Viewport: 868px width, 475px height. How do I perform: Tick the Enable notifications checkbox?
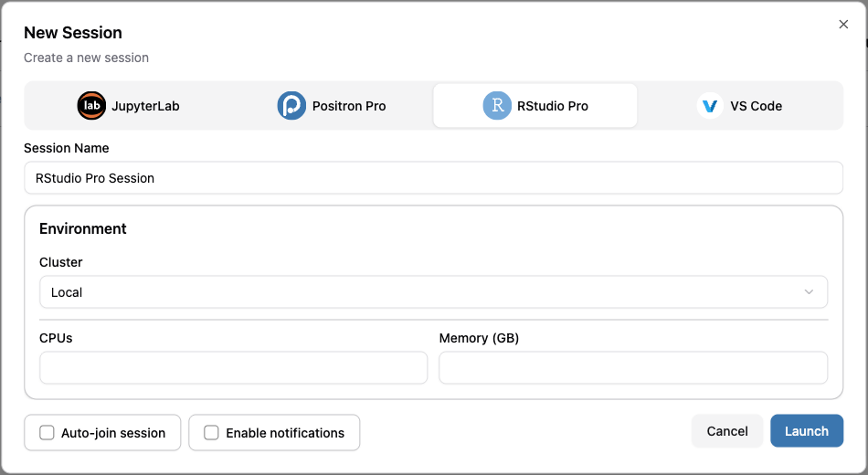211,433
